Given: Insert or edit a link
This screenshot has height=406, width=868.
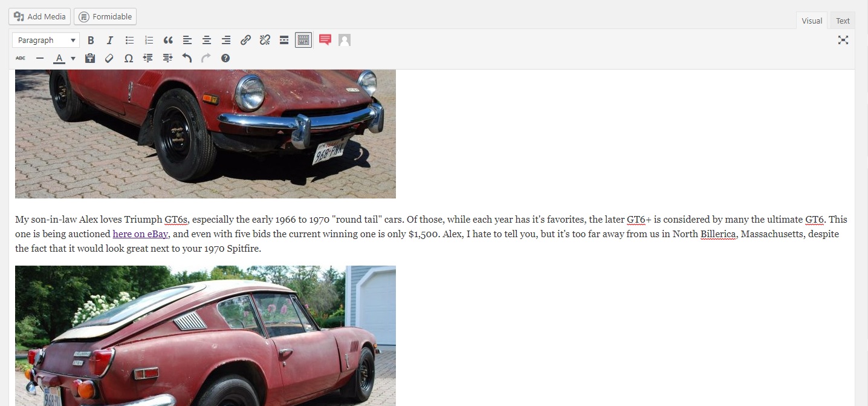Looking at the screenshot, I should pos(245,41).
